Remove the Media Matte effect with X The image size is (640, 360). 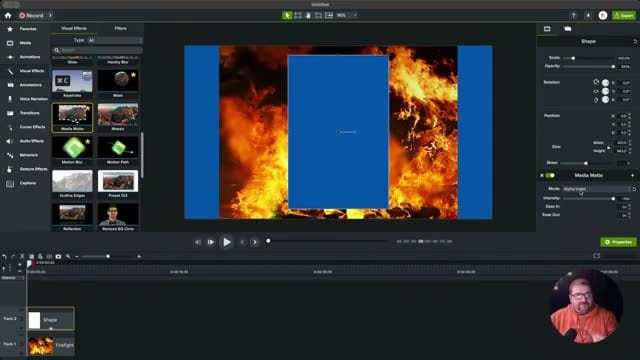point(542,176)
